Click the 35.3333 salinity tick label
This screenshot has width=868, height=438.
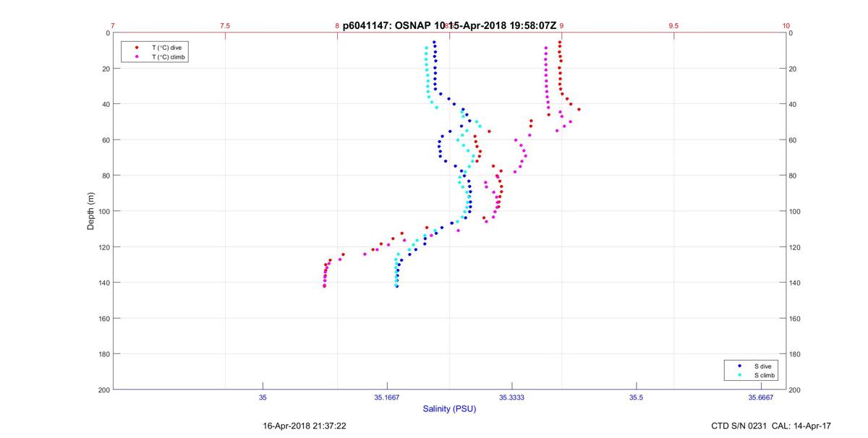click(x=511, y=398)
